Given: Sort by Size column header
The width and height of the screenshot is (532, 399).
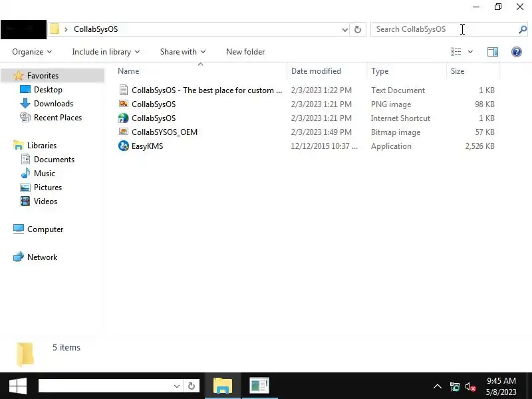Looking at the screenshot, I should (458, 71).
